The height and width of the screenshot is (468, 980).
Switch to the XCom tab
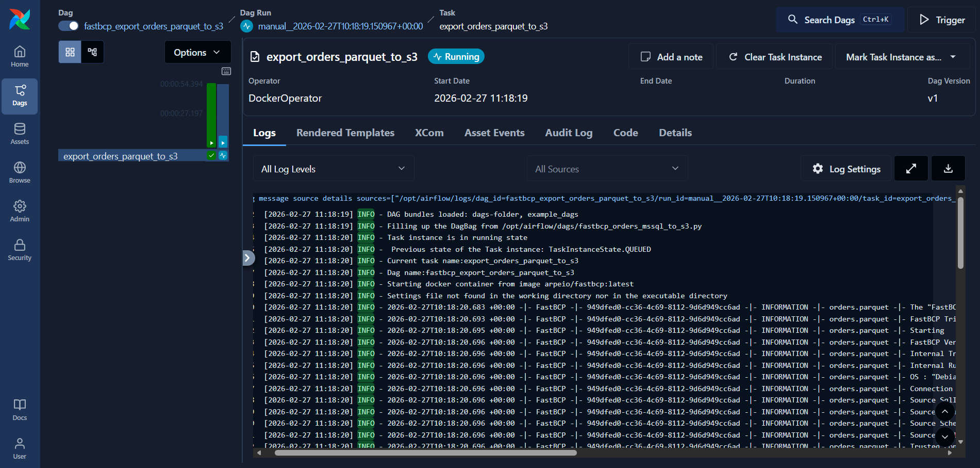click(x=429, y=133)
